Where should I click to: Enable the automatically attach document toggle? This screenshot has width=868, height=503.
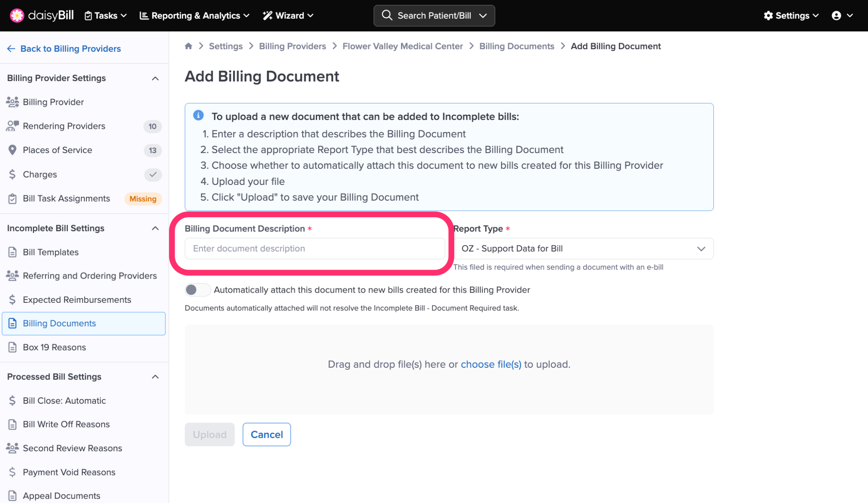pyautogui.click(x=197, y=290)
